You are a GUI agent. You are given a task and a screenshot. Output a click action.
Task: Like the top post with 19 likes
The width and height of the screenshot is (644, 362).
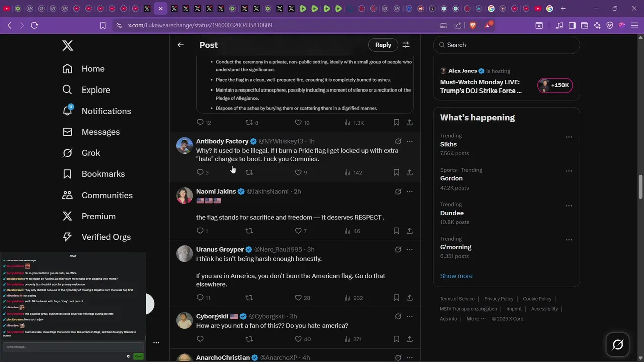(x=302, y=122)
